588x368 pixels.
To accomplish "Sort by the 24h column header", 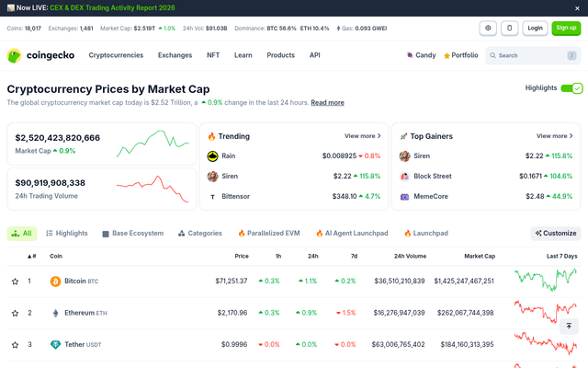I will (313, 257).
